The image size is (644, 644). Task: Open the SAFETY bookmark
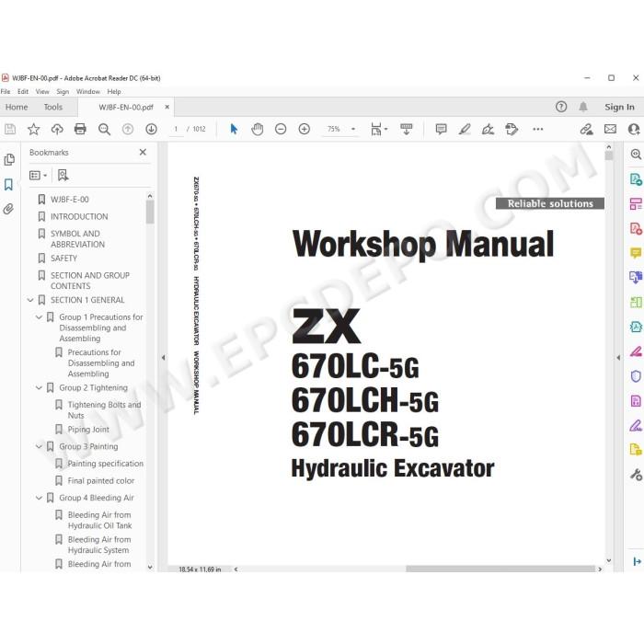63,259
